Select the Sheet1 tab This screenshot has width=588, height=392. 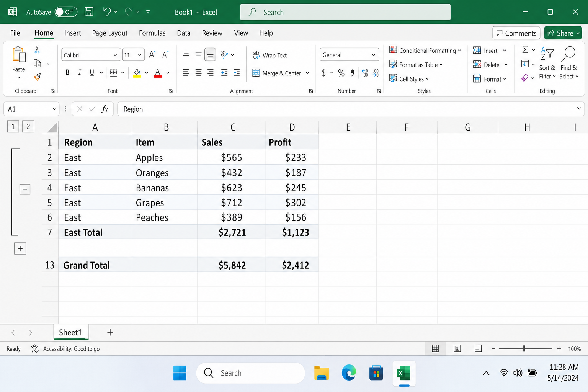pos(71,332)
